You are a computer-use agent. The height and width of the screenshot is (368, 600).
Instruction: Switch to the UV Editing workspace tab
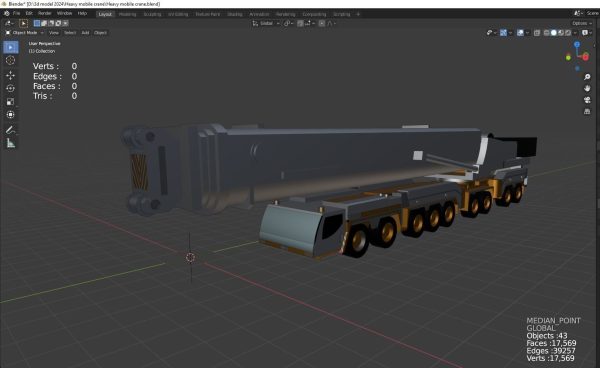click(178, 14)
